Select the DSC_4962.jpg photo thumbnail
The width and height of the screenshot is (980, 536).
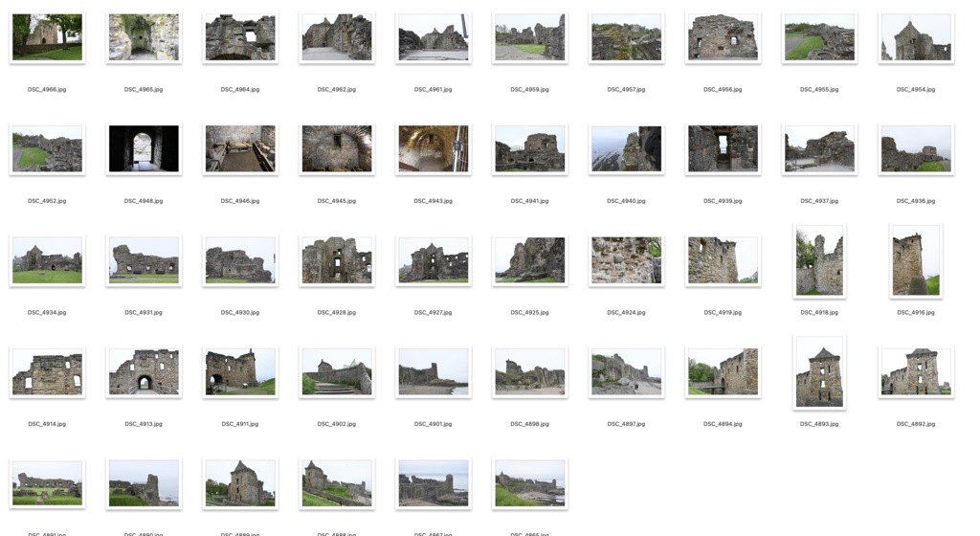[337, 37]
